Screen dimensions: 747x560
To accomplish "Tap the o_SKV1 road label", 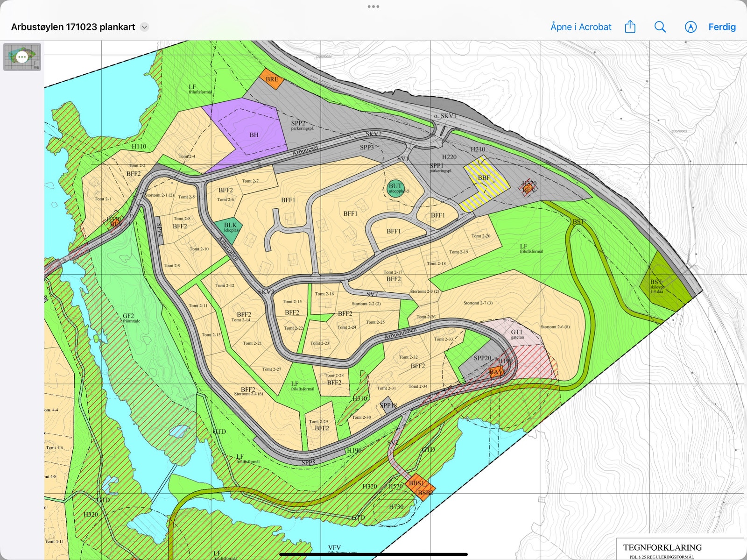I will coord(445,116).
